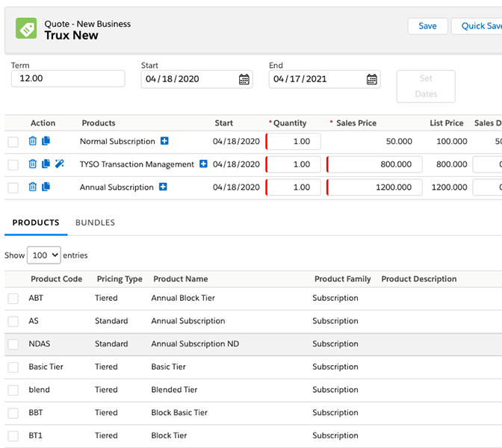
Task: Tick the Normal Subscription line checkbox
Action: [13, 142]
